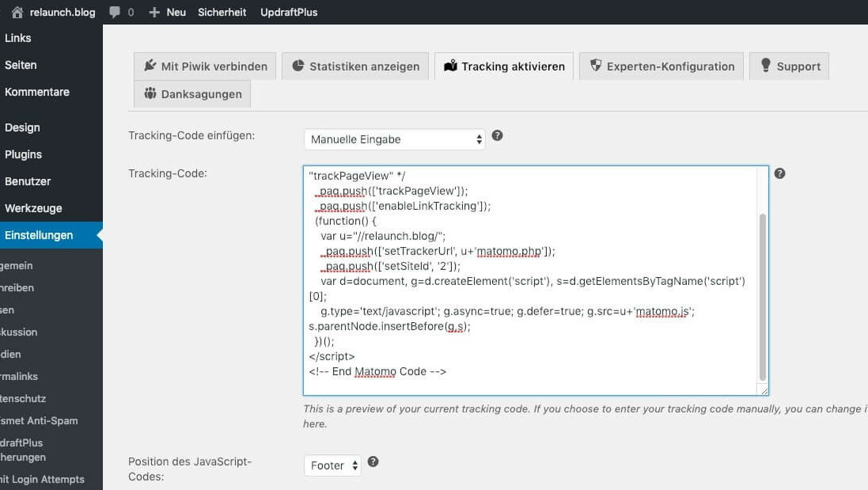The image size is (868, 490).
Task: Click the g.type='text/javascript' code line
Action: pyautogui.click(x=508, y=312)
